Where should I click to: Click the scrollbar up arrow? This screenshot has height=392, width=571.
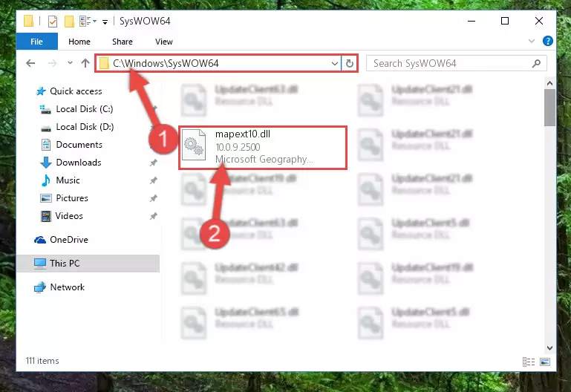549,83
